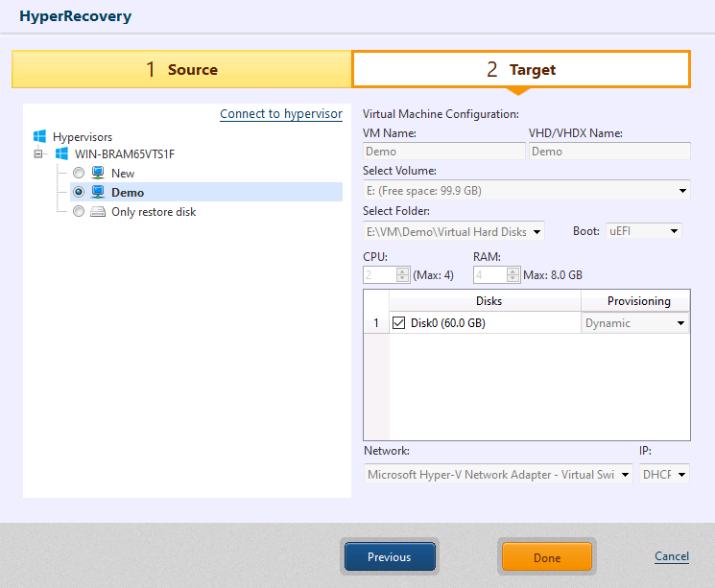Image resolution: width=715 pixels, height=588 pixels.
Task: Switch to the 1 Source step tab
Action: pos(181,69)
